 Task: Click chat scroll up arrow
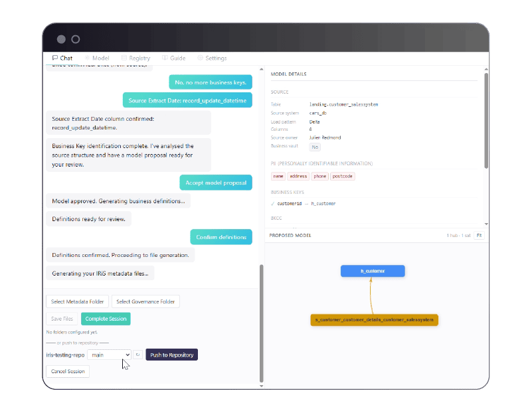[x=261, y=69]
